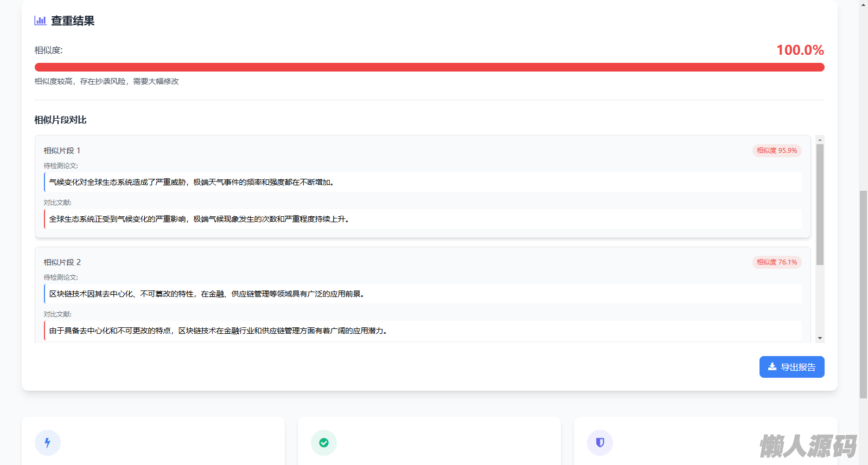Click the up arrow of the fragment list scrollbar
The width and height of the screenshot is (868, 465).
click(x=820, y=140)
